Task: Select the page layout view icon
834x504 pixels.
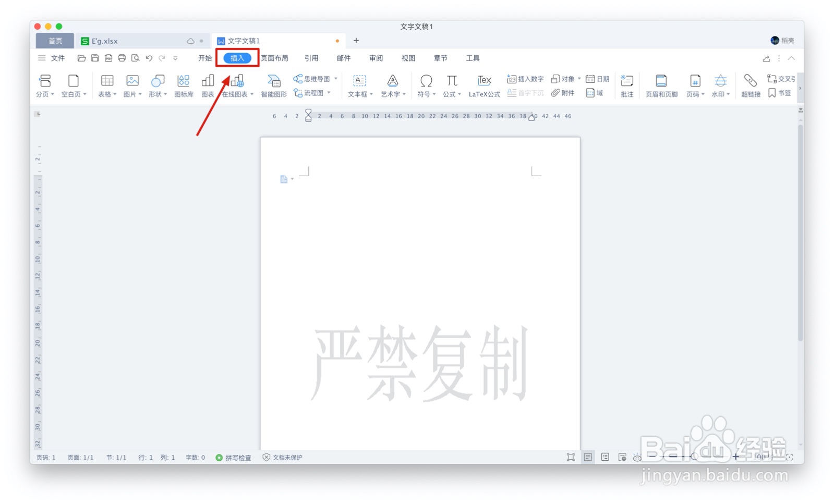Action: point(588,457)
